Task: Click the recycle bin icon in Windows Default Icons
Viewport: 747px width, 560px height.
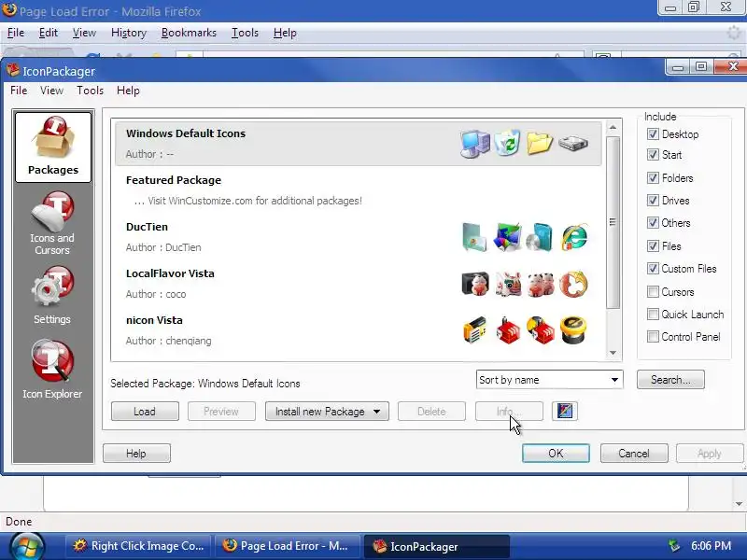Action: pyautogui.click(x=507, y=143)
